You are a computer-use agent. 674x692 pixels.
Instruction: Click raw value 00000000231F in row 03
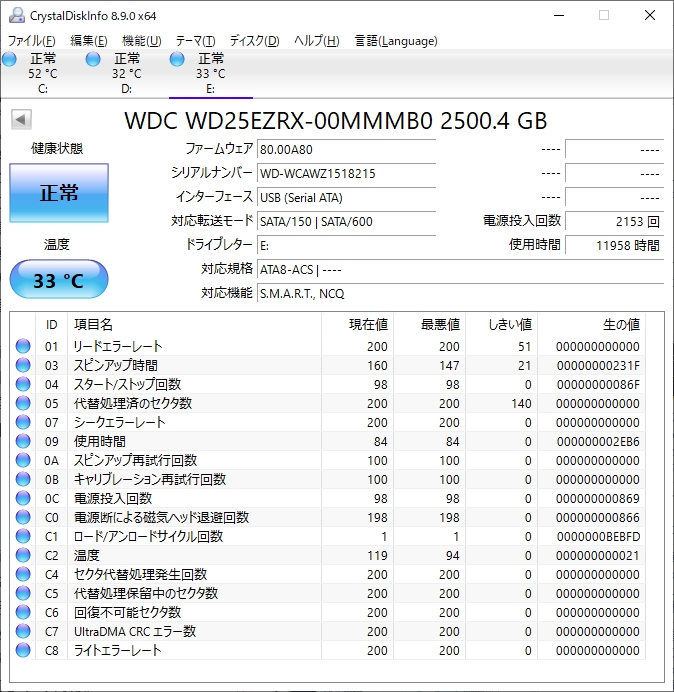[x=598, y=366]
